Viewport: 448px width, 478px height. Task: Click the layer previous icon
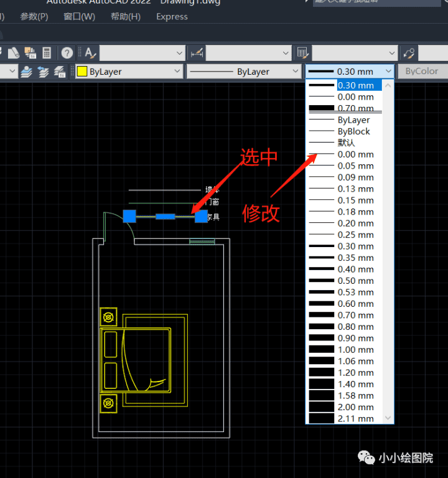pyautogui.click(x=43, y=72)
